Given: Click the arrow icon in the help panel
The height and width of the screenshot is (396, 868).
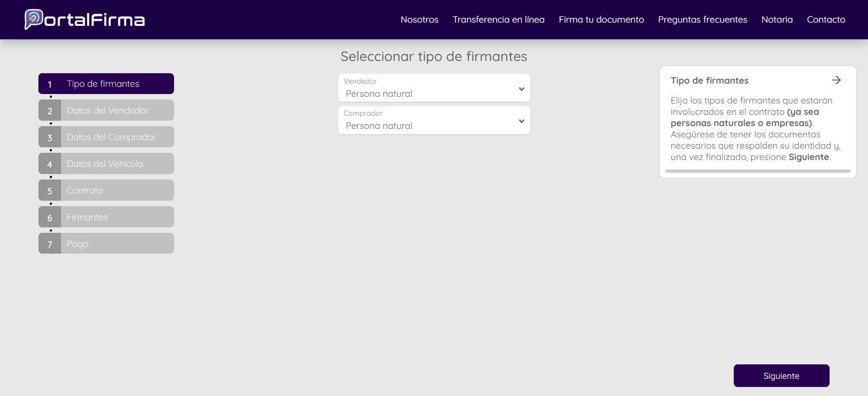Looking at the screenshot, I should 836,80.
